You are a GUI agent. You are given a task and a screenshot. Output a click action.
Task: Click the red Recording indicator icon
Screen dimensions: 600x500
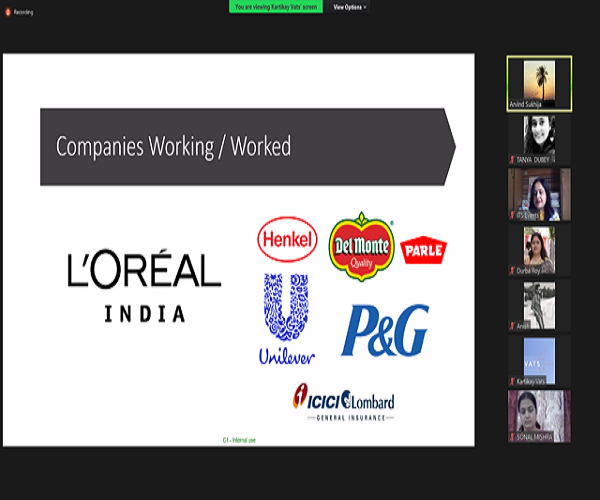[8, 12]
